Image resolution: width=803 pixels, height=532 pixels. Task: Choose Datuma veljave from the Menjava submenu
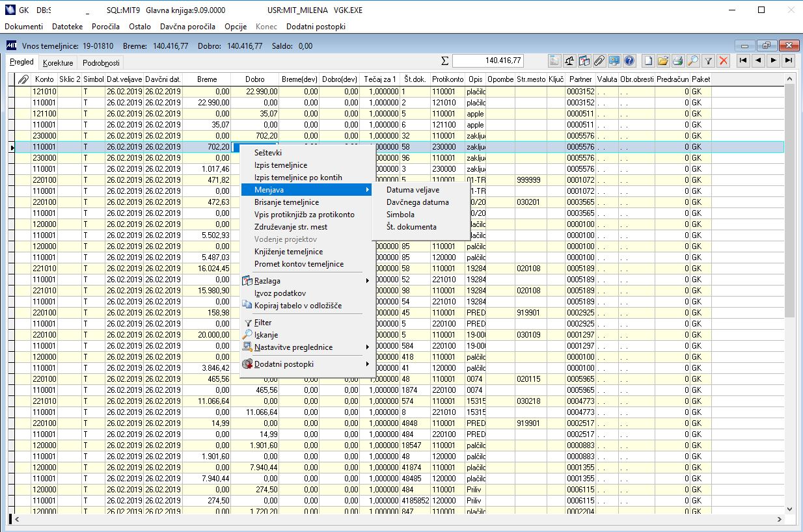(x=413, y=190)
